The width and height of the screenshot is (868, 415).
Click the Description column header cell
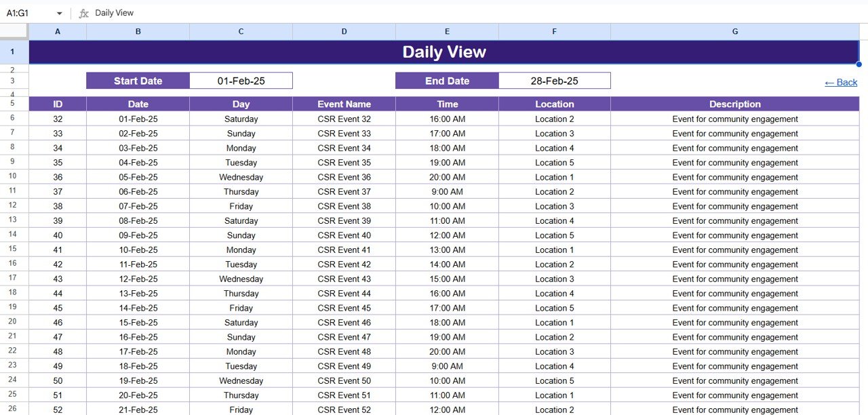(x=734, y=104)
